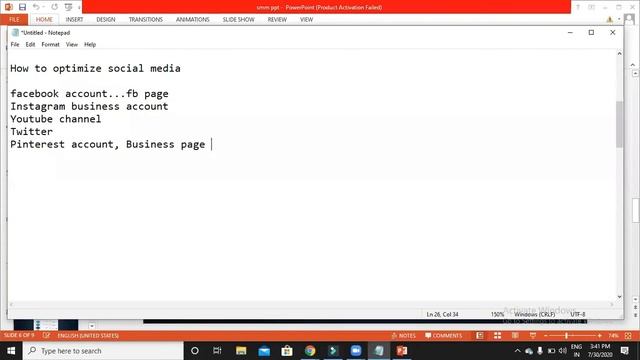Click the PowerPoint Save icon in quick access toolbar
The width and height of the screenshot is (640, 360).
click(x=22, y=7)
